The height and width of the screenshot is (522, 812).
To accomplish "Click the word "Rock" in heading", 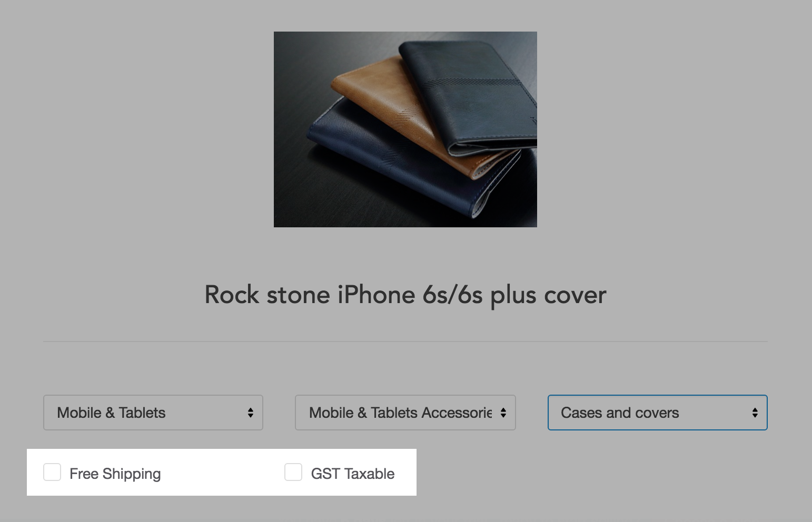I will 232,295.
